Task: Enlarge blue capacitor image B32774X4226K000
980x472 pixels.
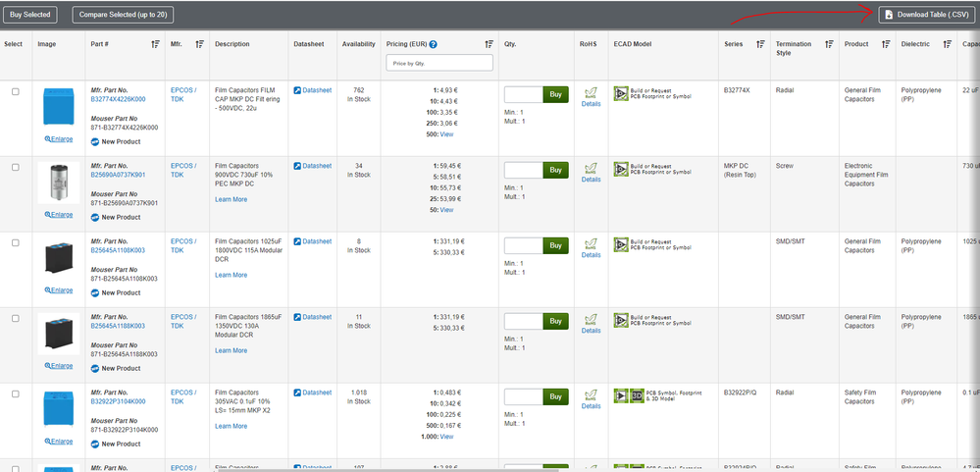Action: click(59, 138)
